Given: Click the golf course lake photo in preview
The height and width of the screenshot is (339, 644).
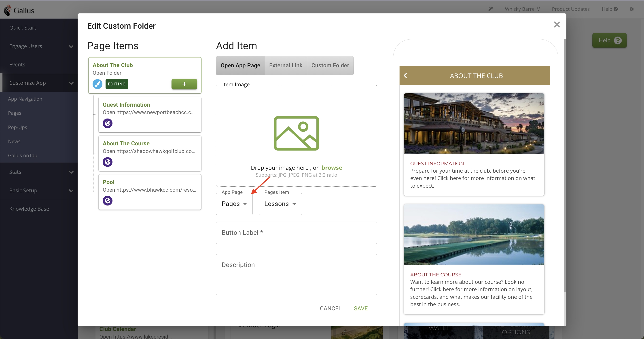Looking at the screenshot, I should pos(474,235).
